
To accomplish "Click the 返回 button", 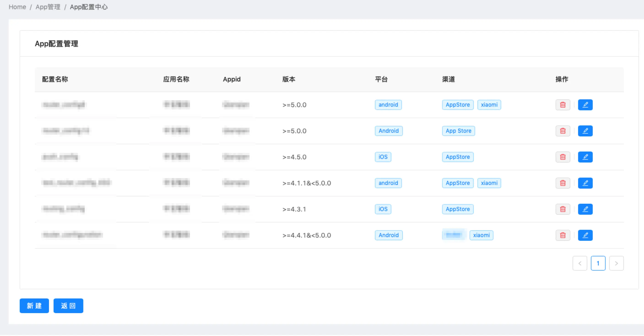I will (x=68, y=306).
